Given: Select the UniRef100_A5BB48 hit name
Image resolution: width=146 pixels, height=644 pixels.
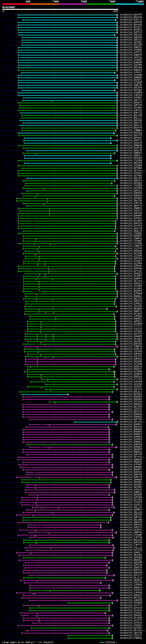Looking at the screenshot, I should click(x=131, y=77).
